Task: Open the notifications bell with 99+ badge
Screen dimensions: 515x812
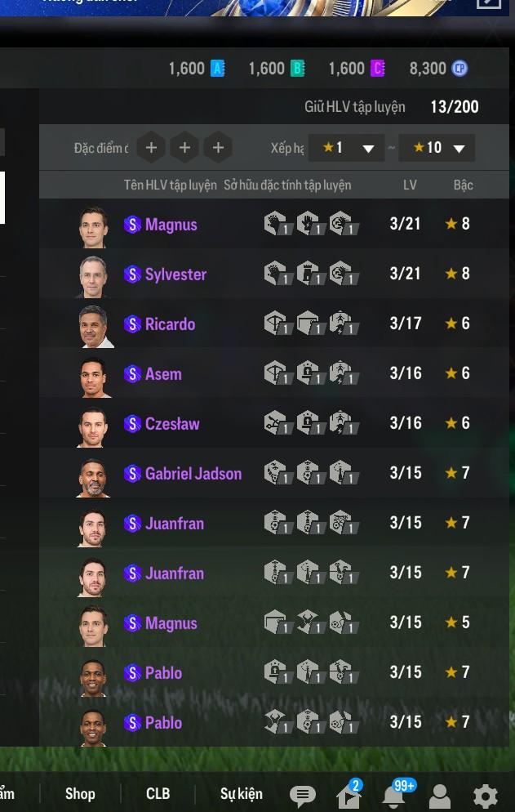Action: coord(394,794)
